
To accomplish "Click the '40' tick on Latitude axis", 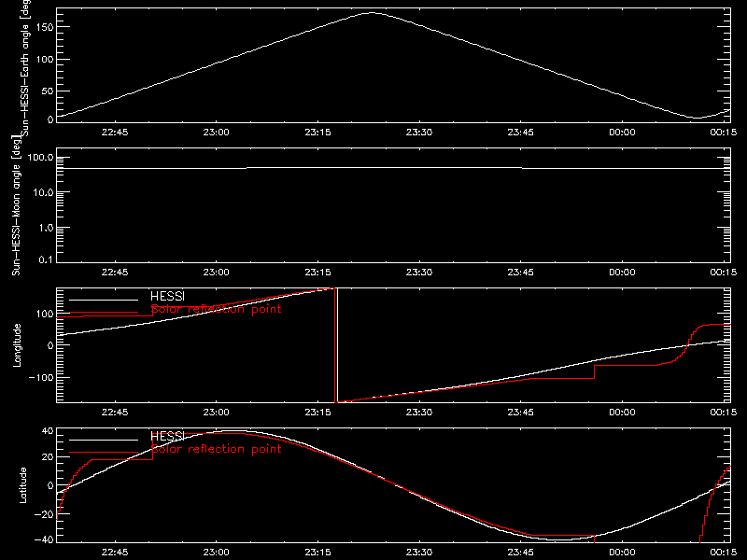I will tap(48, 431).
